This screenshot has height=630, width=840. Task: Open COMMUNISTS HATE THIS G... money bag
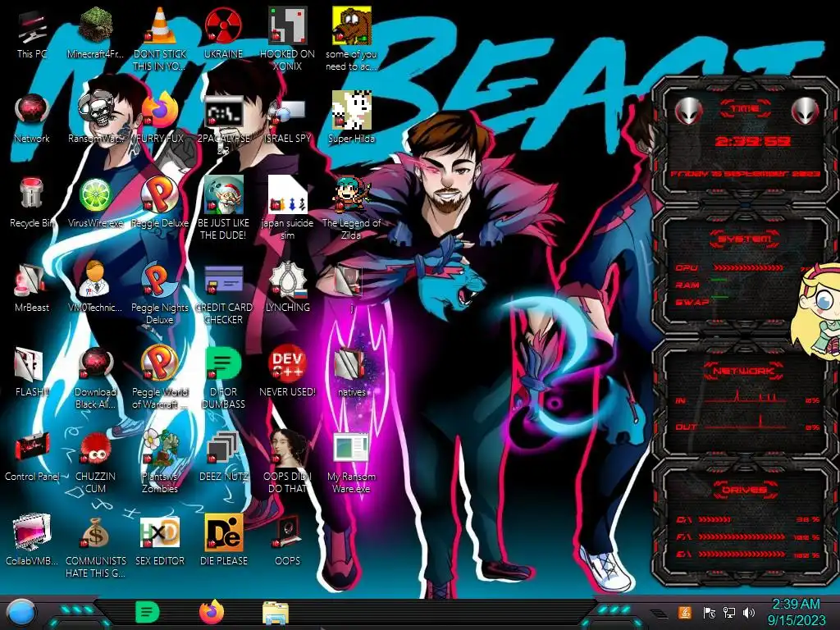tap(95, 533)
